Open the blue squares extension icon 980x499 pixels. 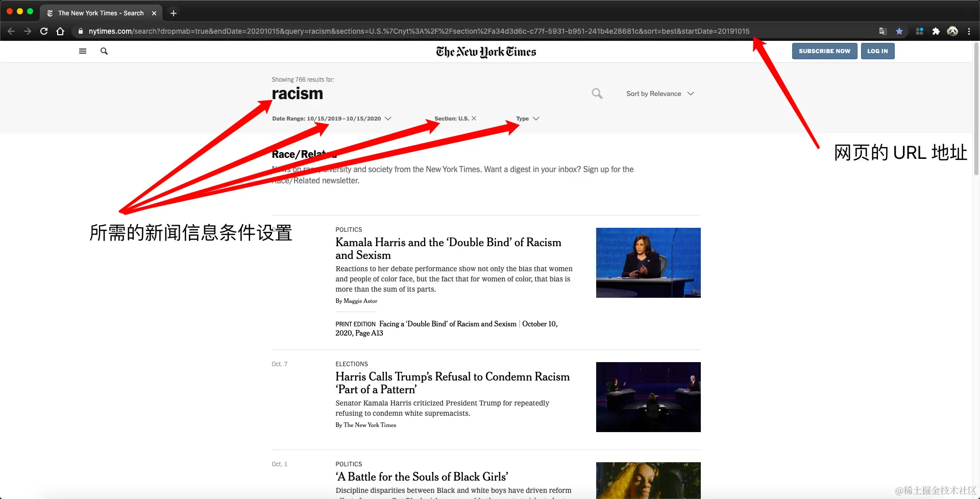click(920, 31)
